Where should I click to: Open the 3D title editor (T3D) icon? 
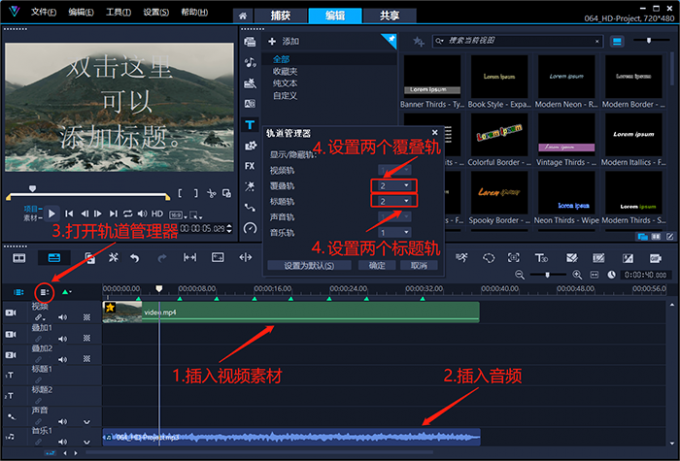(541, 258)
